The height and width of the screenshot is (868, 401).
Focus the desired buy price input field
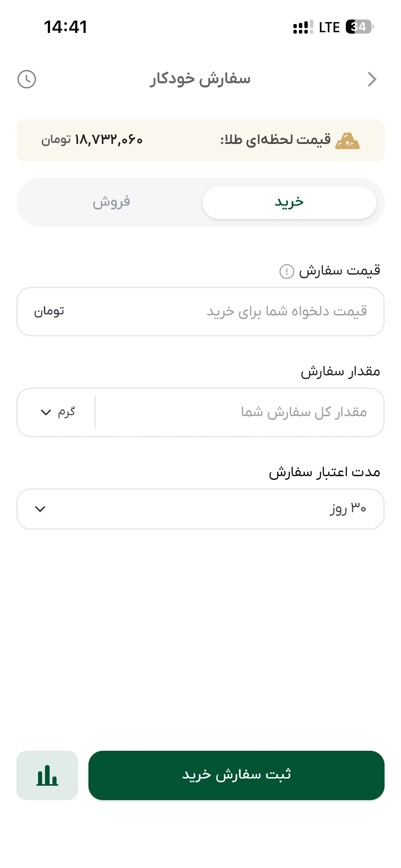click(200, 312)
